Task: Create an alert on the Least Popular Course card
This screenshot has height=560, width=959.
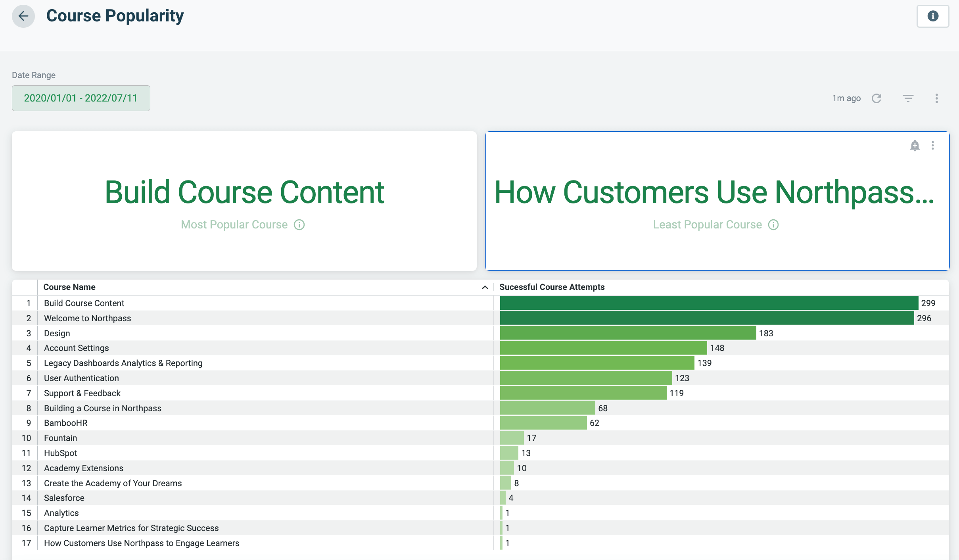Action: tap(915, 145)
